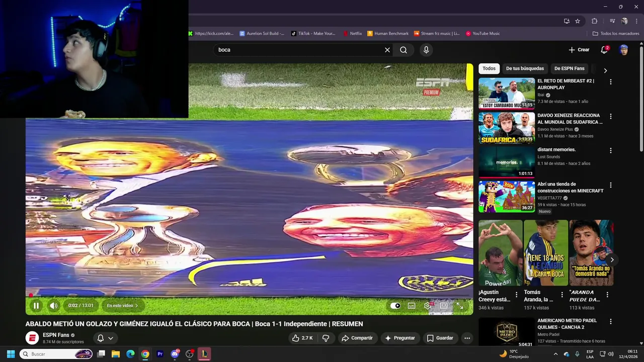The width and height of the screenshot is (644, 362).
Task: Open 'distant memories.' video
Action: [x=507, y=162]
